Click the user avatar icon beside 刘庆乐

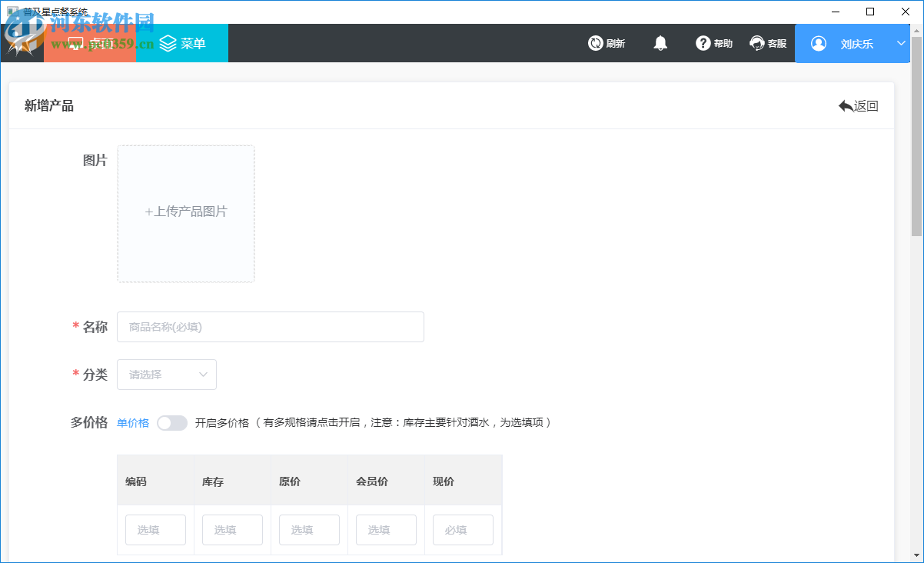coord(818,43)
